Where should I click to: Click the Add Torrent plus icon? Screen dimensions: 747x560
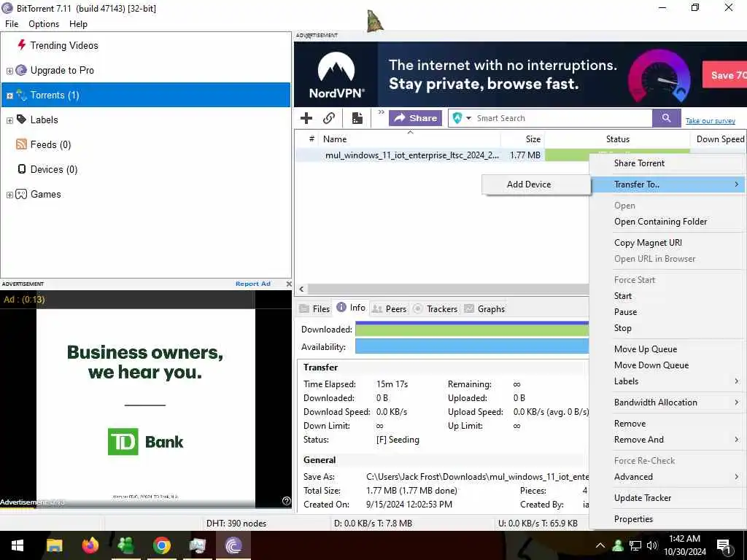coord(306,118)
